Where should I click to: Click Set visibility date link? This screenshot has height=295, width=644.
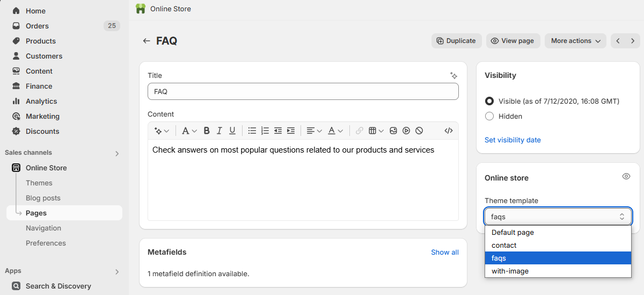513,140
